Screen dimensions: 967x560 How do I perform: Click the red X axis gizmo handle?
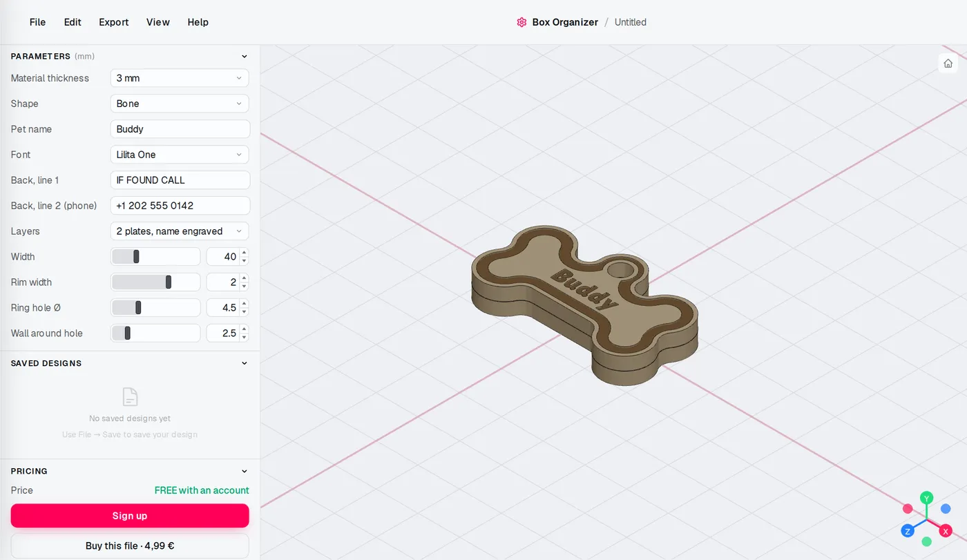(946, 531)
